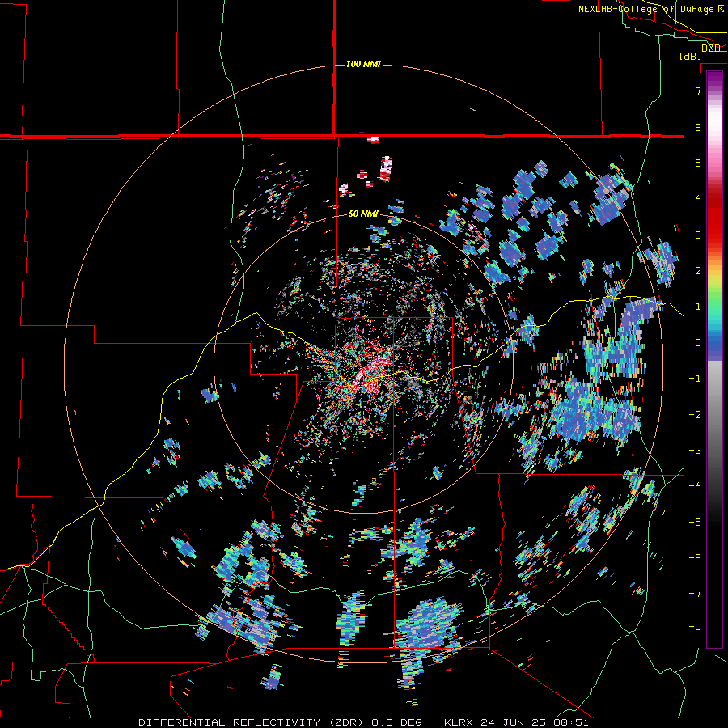This screenshot has width=728, height=728.
Task: Click the '1' tick label on the scale
Action: [x=698, y=307]
